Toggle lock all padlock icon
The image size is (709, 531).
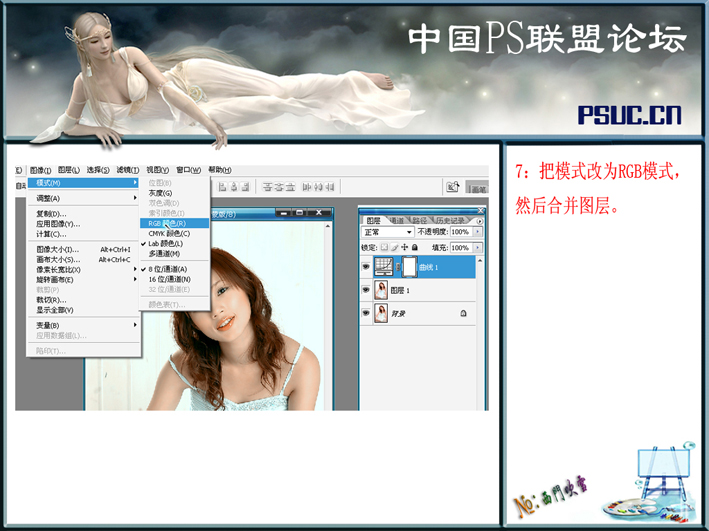415,247
